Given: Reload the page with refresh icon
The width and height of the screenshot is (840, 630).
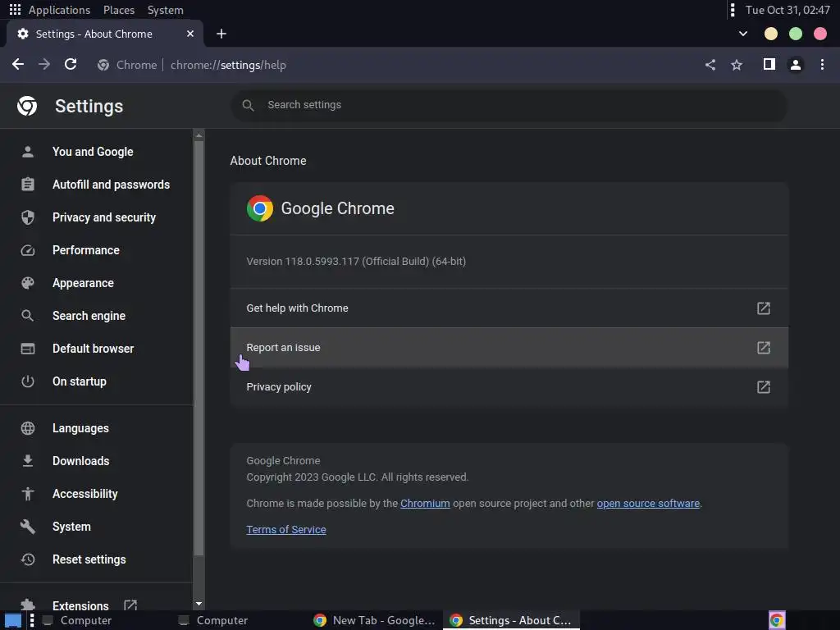Looking at the screenshot, I should point(71,65).
